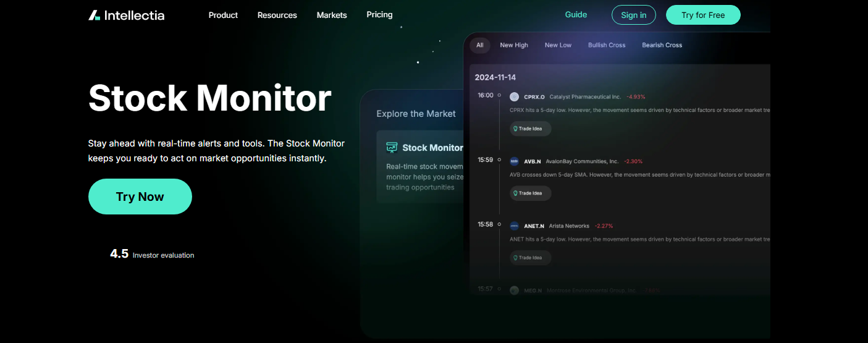Click the 15:59 timeline entry
The width and height of the screenshot is (868, 343).
(x=485, y=159)
